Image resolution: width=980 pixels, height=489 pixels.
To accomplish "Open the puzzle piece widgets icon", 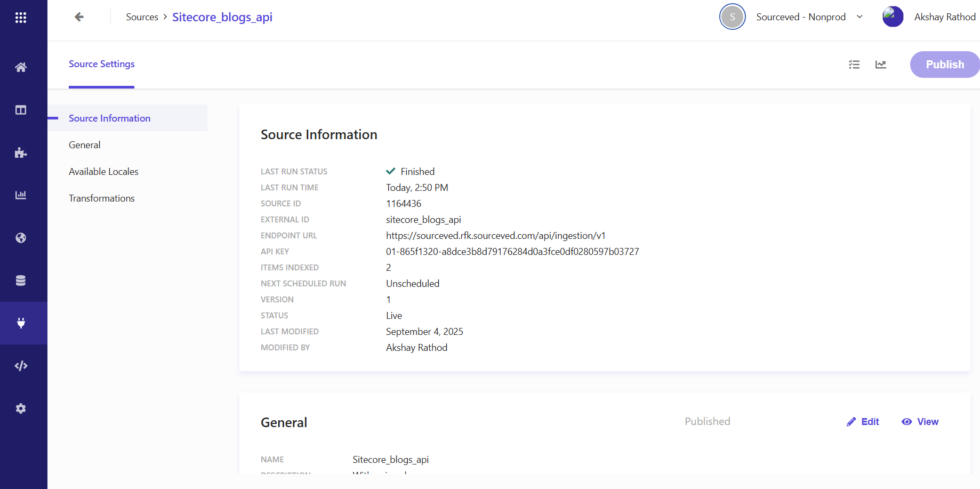I will point(21,153).
